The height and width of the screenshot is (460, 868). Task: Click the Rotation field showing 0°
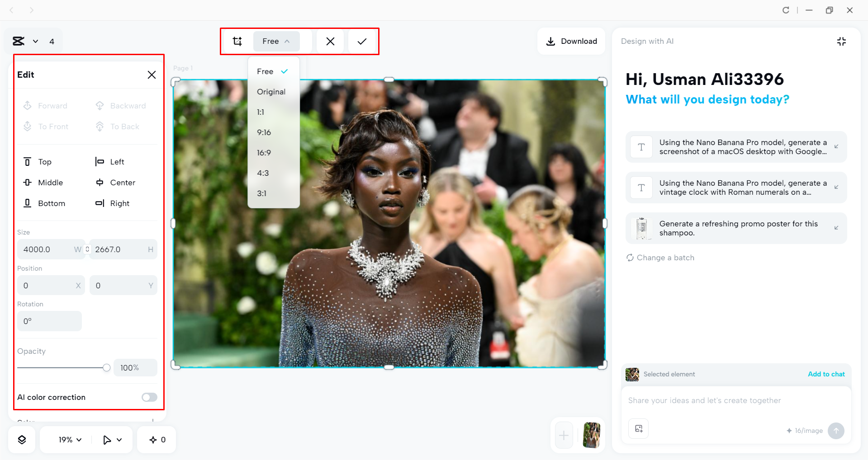coord(49,321)
